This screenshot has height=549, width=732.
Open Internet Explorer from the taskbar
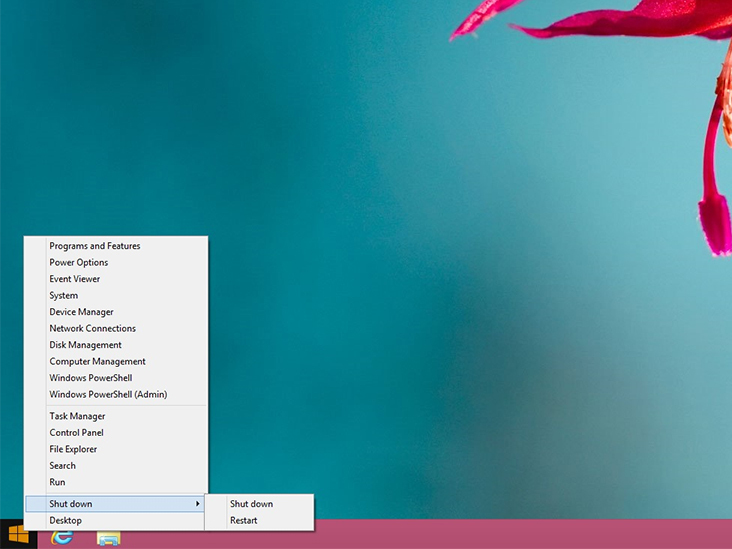(x=62, y=537)
